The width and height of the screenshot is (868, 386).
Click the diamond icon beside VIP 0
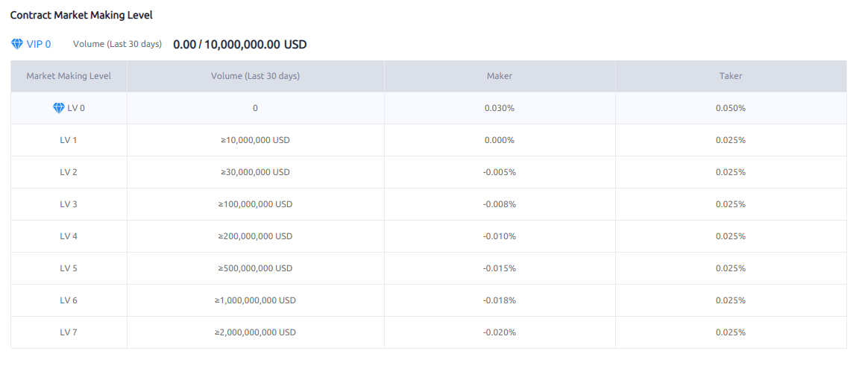point(17,45)
